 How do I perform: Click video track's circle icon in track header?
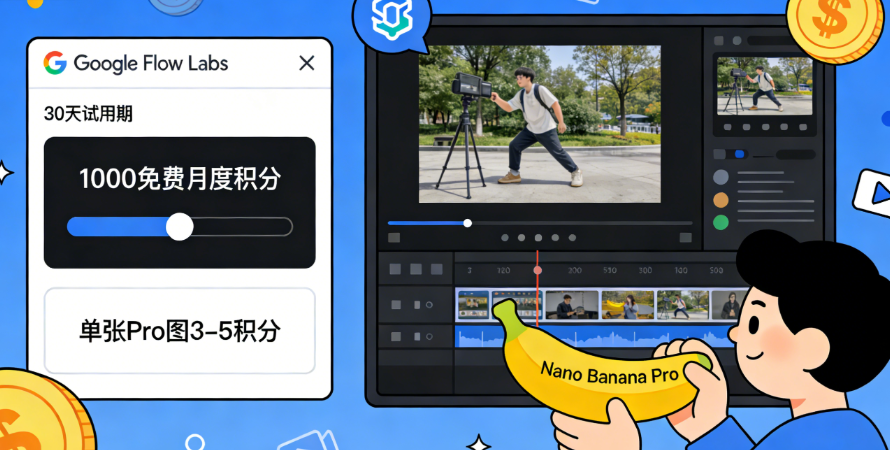(x=430, y=305)
